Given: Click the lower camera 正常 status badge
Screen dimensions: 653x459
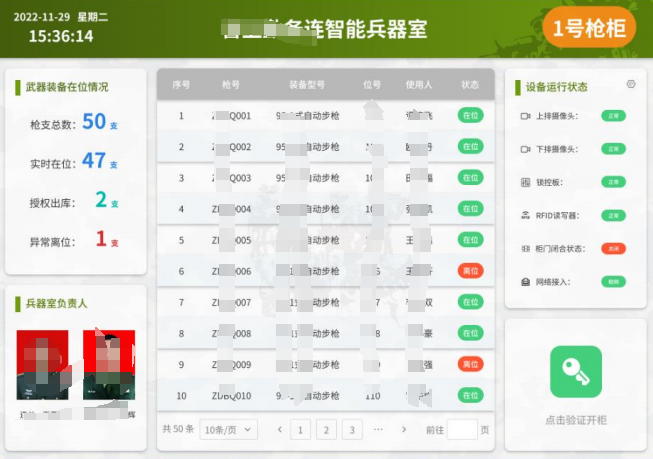Looking at the screenshot, I should tap(613, 149).
